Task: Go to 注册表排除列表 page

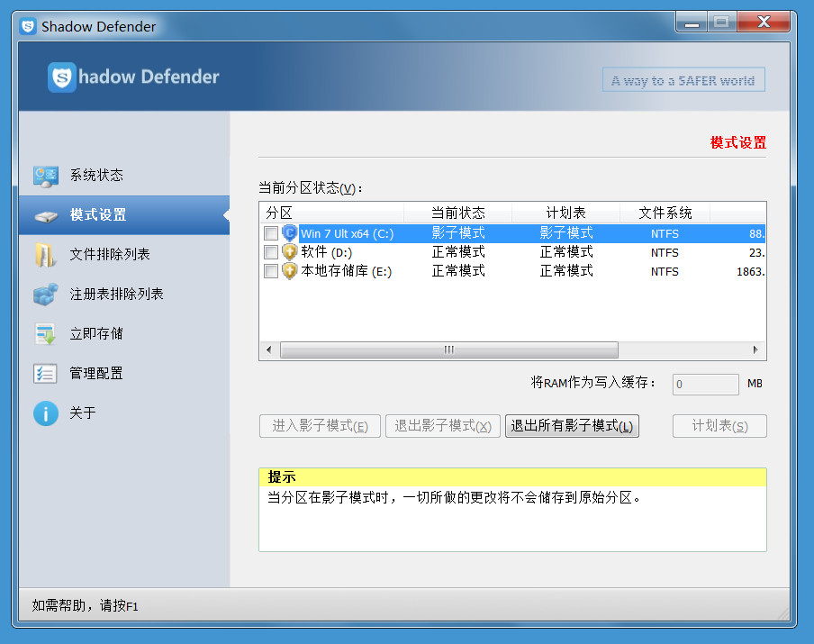Action: tap(124, 294)
